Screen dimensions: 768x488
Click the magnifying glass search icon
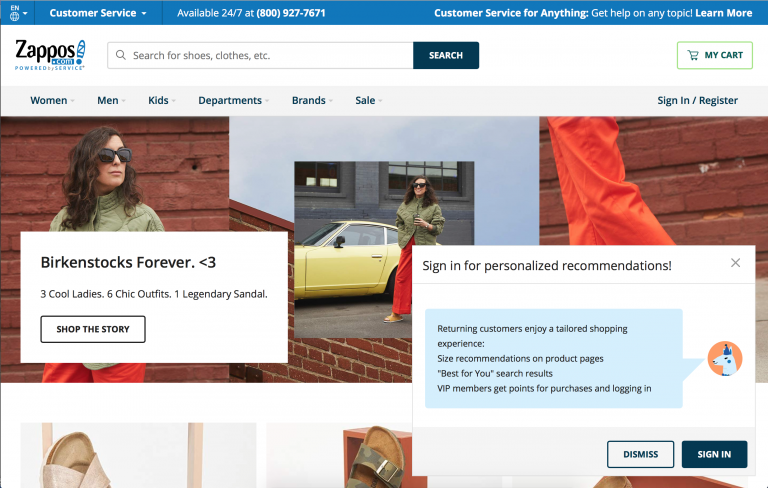(120, 55)
